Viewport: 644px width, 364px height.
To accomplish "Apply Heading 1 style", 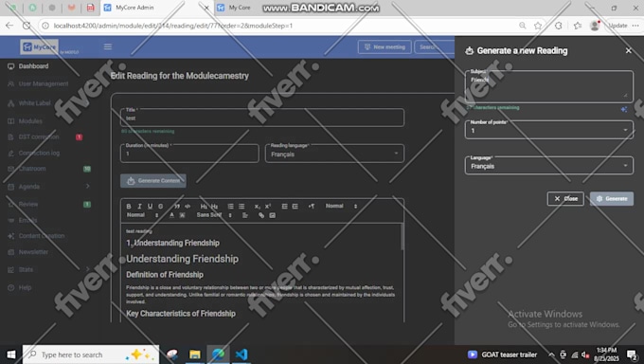I will pyautogui.click(x=204, y=206).
